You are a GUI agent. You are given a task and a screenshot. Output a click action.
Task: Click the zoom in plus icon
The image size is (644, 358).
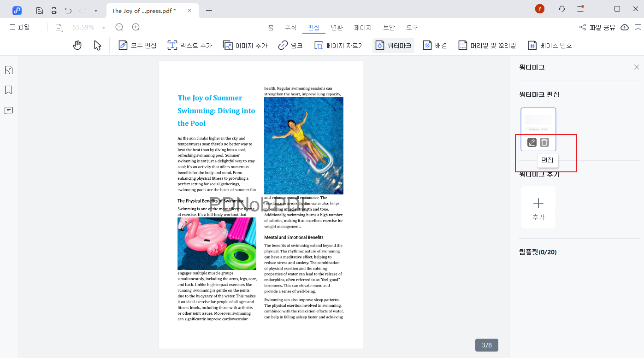[x=136, y=27]
